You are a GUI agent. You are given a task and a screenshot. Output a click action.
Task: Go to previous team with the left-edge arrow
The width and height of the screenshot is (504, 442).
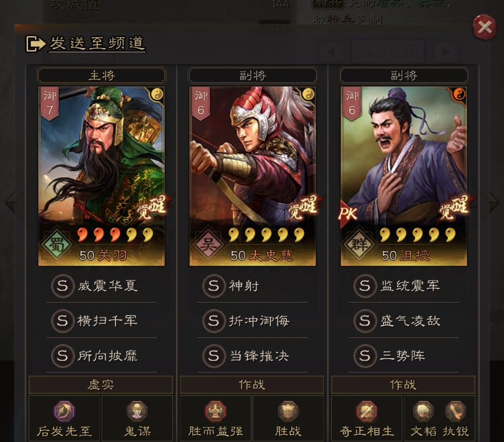(x=10, y=202)
